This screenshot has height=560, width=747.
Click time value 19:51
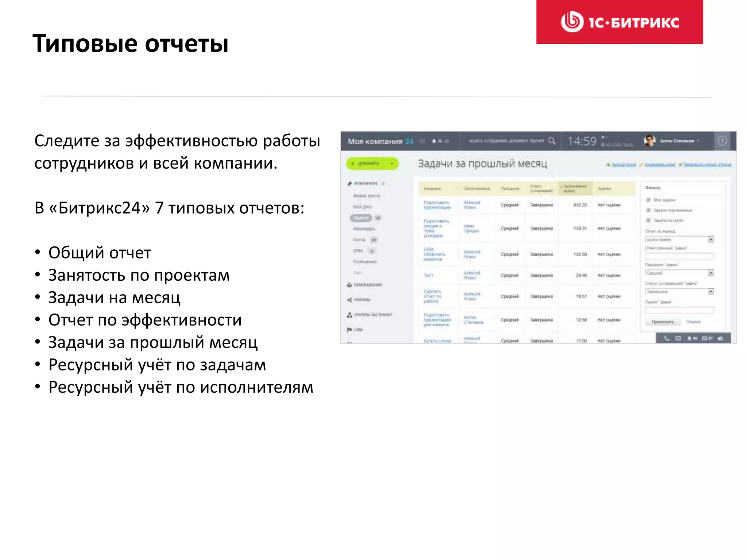(581, 296)
